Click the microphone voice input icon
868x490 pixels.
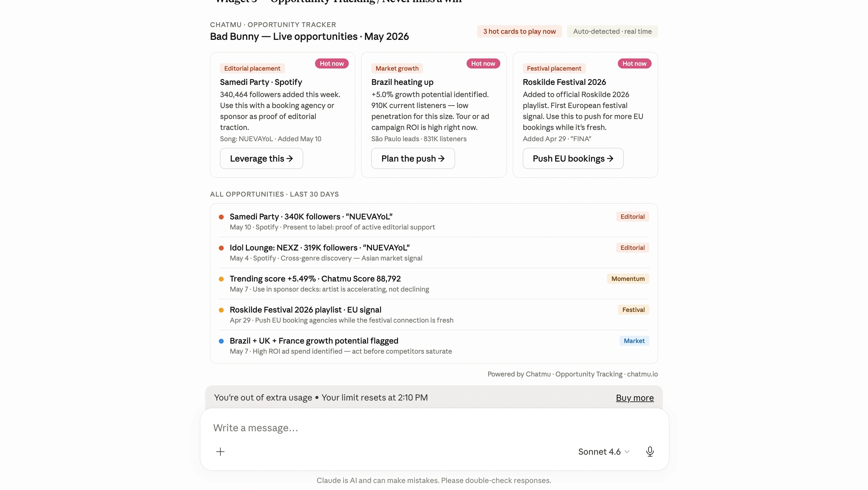coord(650,452)
